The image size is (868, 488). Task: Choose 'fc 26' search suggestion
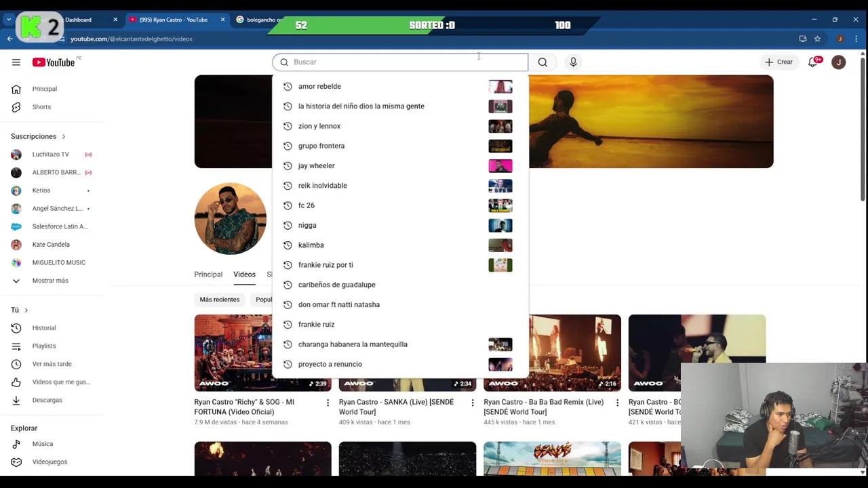pos(400,205)
